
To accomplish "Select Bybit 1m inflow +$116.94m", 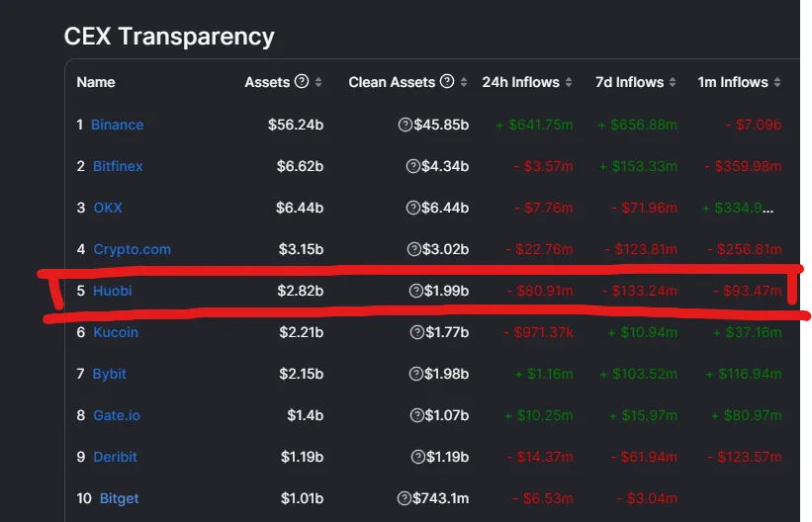I will tap(744, 374).
